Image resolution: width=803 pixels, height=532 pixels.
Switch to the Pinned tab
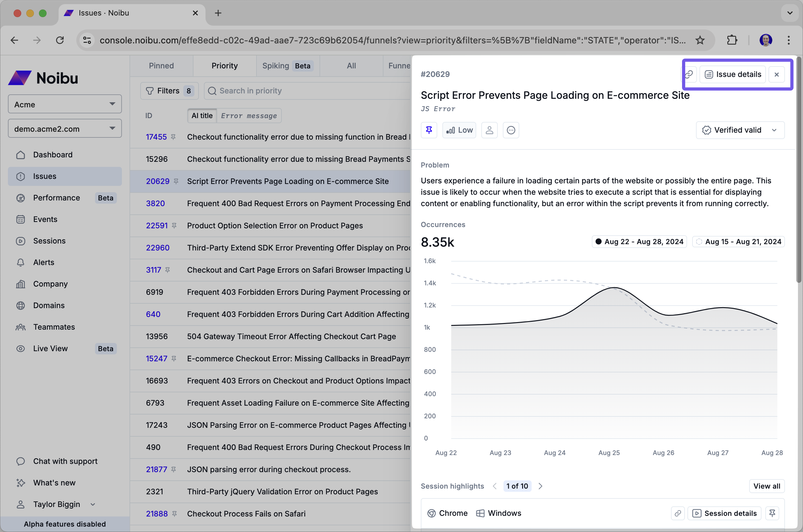(x=161, y=66)
